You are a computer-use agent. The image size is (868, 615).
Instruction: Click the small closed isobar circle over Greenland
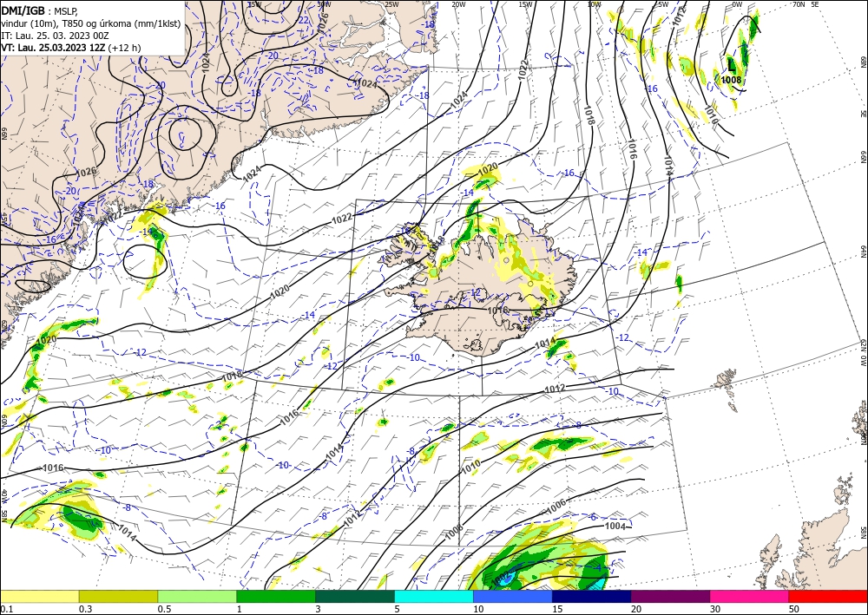coord(185,134)
